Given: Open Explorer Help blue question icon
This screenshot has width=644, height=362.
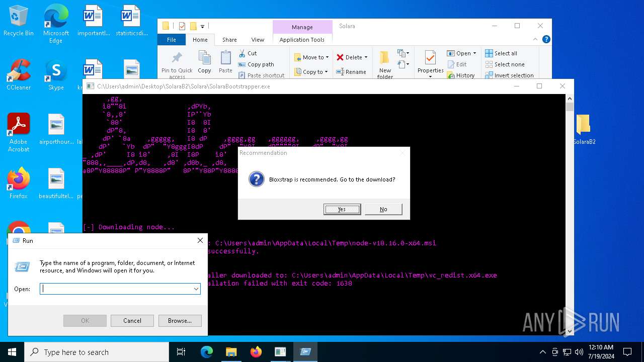Looking at the screenshot, I should coord(546,39).
